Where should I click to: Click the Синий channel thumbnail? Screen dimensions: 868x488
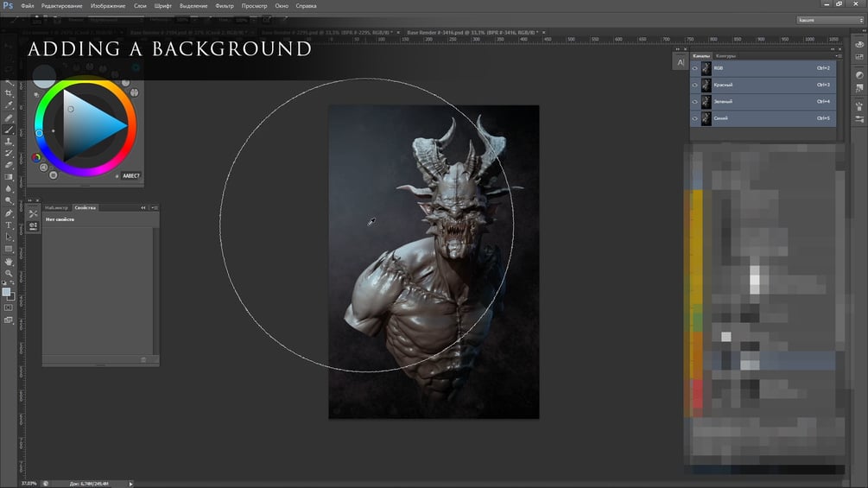[706, 117]
